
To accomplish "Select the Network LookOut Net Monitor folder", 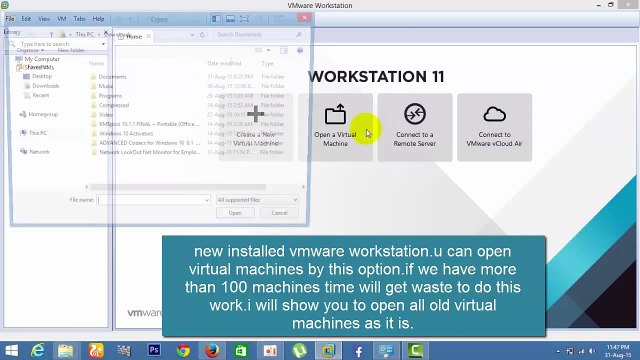I will coord(149,152).
